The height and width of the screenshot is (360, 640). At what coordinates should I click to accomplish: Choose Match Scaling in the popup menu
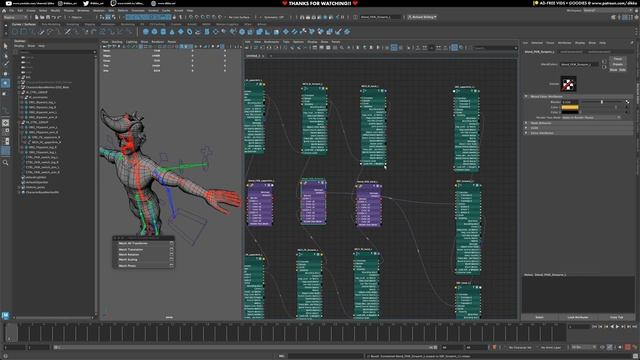coord(128,260)
